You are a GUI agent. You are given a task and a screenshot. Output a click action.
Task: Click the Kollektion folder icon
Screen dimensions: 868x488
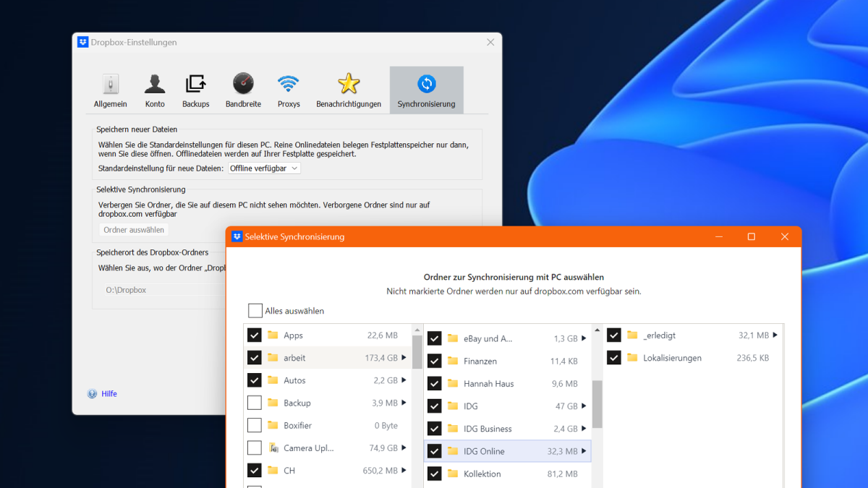453,474
